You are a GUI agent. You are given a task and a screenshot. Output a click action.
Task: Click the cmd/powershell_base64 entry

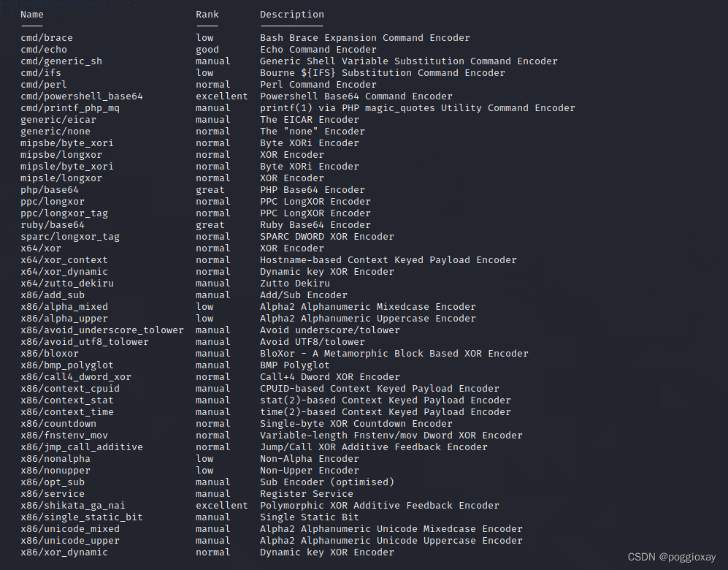click(x=82, y=96)
